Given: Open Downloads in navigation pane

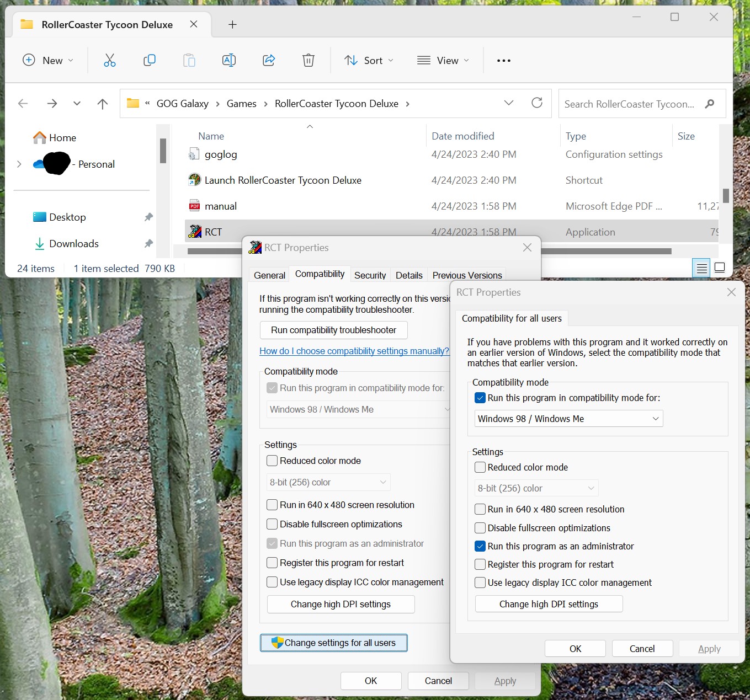Looking at the screenshot, I should (66, 243).
